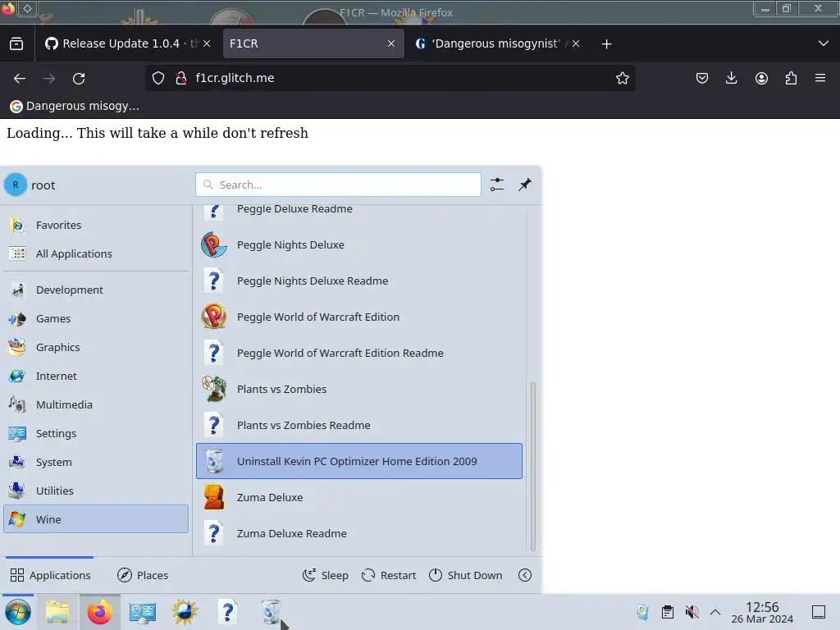
Task: Open the System category
Action: click(x=96, y=463)
